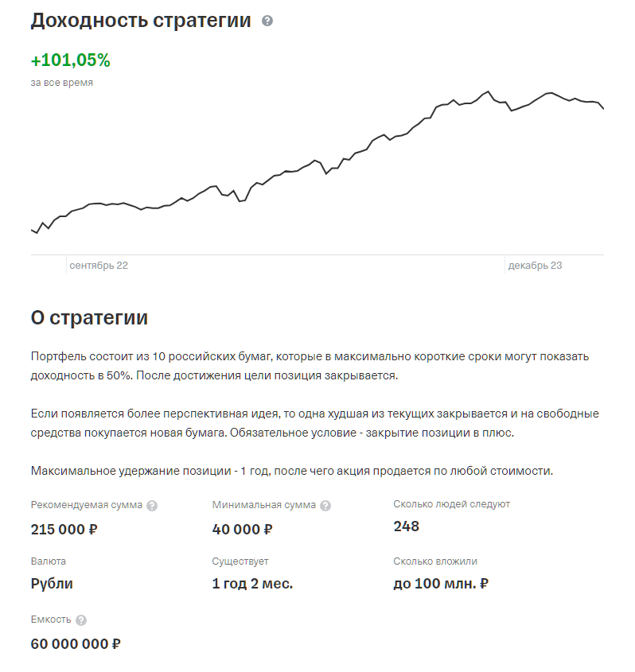
Task: Click the "О стратегии" section heading
Action: point(89,318)
